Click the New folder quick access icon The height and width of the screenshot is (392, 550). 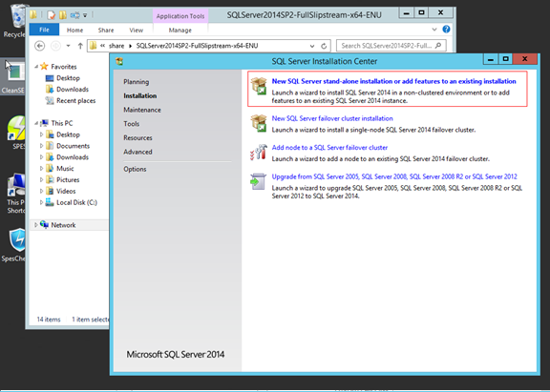coord(63,15)
